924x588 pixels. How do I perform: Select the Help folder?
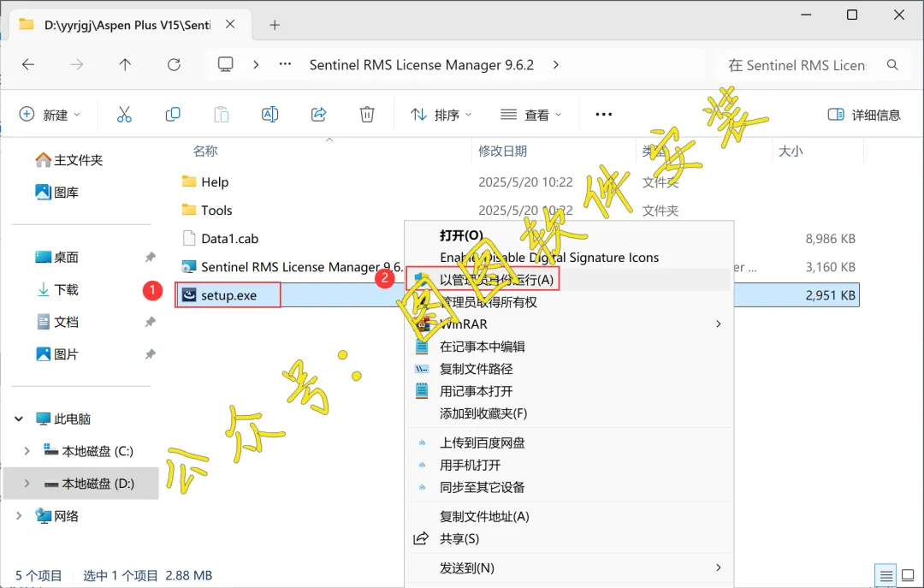[x=205, y=181]
